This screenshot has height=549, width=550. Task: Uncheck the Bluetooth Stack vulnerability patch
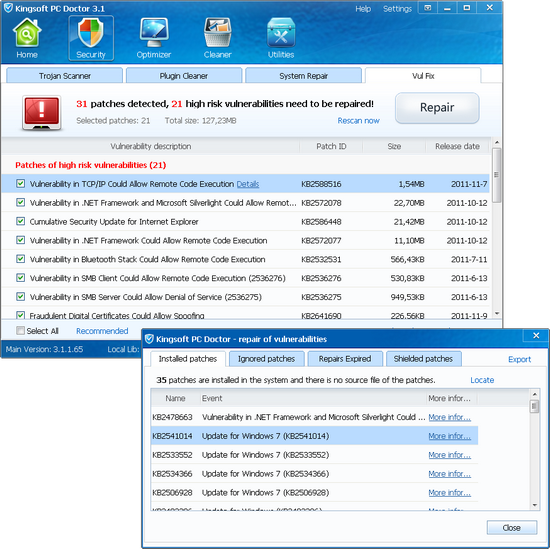[x=20, y=259]
